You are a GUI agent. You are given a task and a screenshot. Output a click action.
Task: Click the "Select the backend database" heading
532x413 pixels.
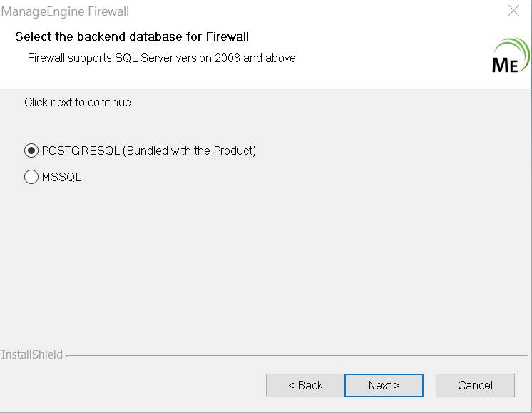132,36
